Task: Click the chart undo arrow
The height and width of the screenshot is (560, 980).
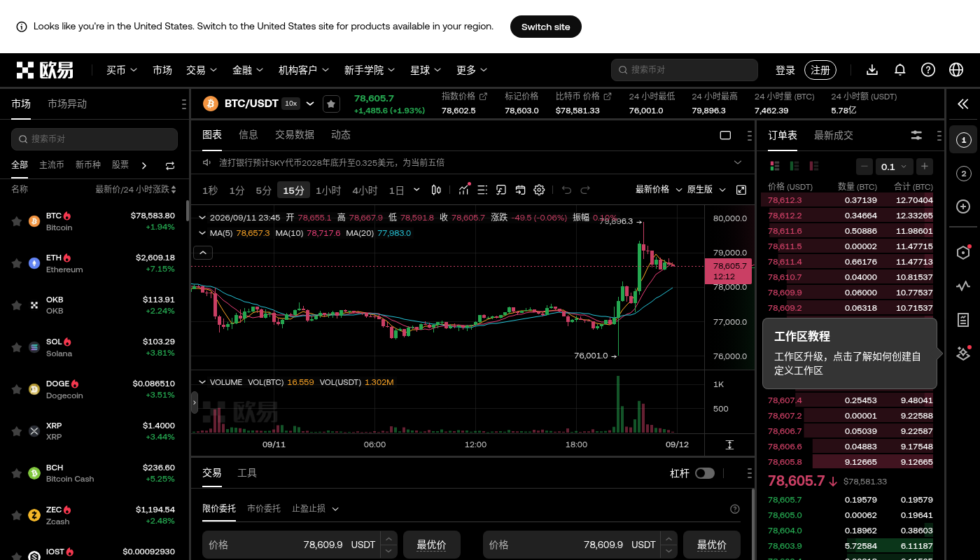Action: [567, 190]
